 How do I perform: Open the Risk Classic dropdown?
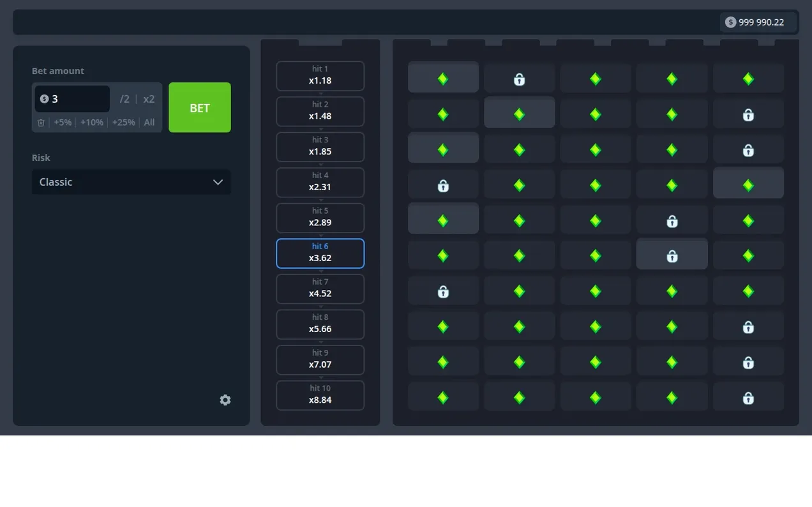(x=131, y=182)
